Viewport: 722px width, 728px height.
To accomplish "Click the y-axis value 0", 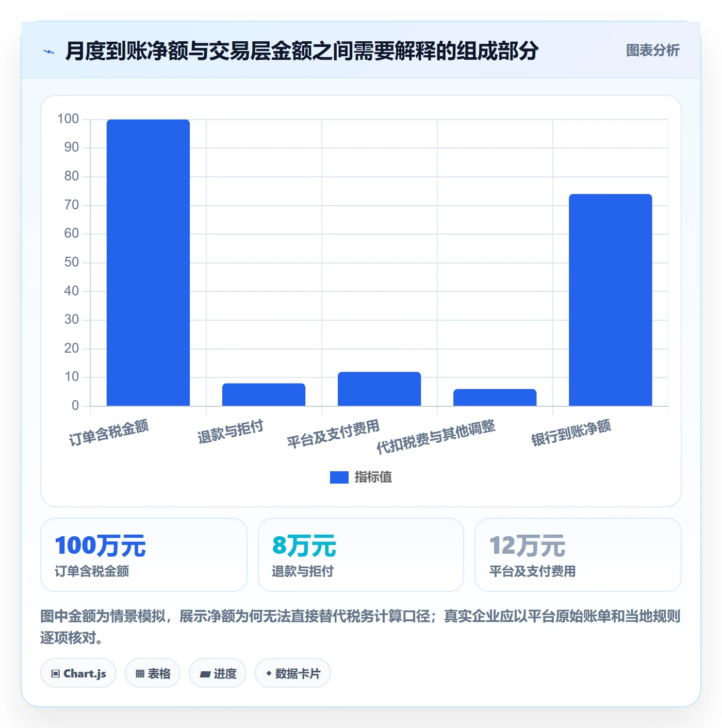I will click(x=75, y=406).
